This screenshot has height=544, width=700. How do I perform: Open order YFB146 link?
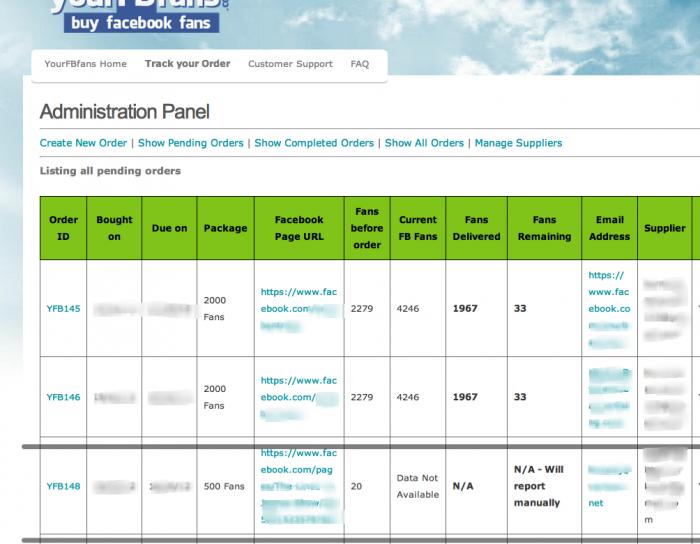[63, 397]
